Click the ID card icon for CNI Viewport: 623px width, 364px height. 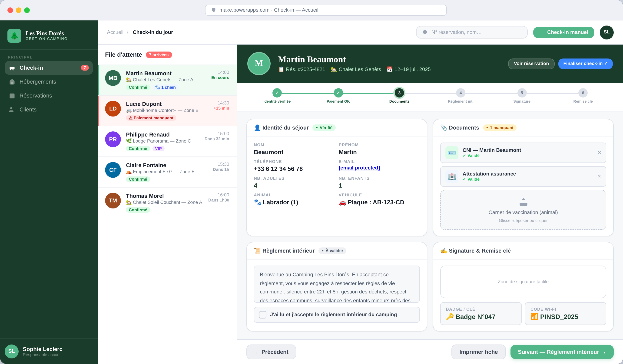coord(452,153)
